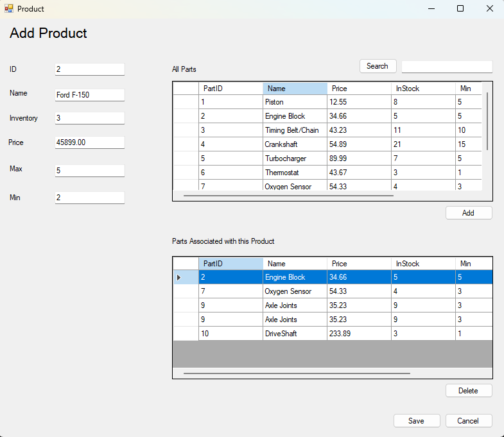The image size is (504, 437).
Task: Click price 233.89 in associated parts
Action: click(360, 334)
